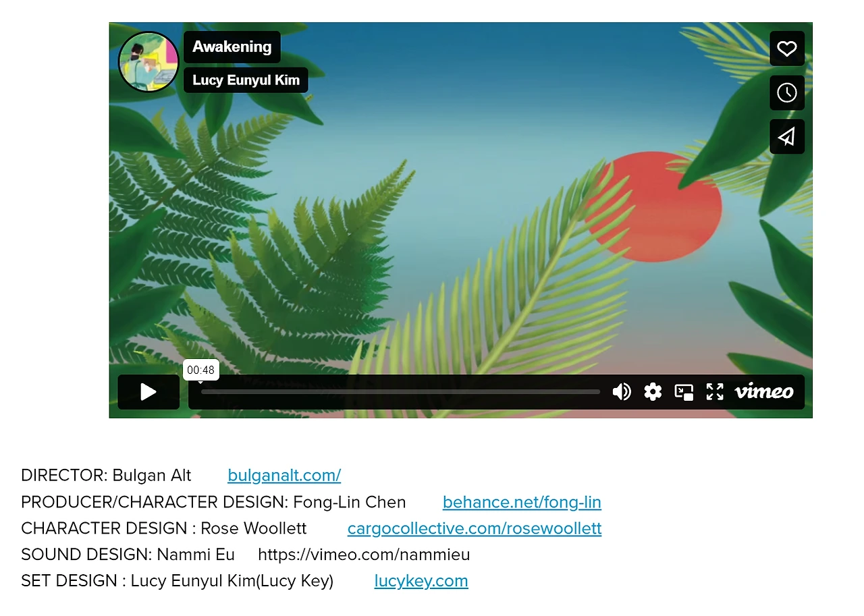The width and height of the screenshot is (864, 616).
Task: Open Vimeo logo link in player
Action: point(764,391)
